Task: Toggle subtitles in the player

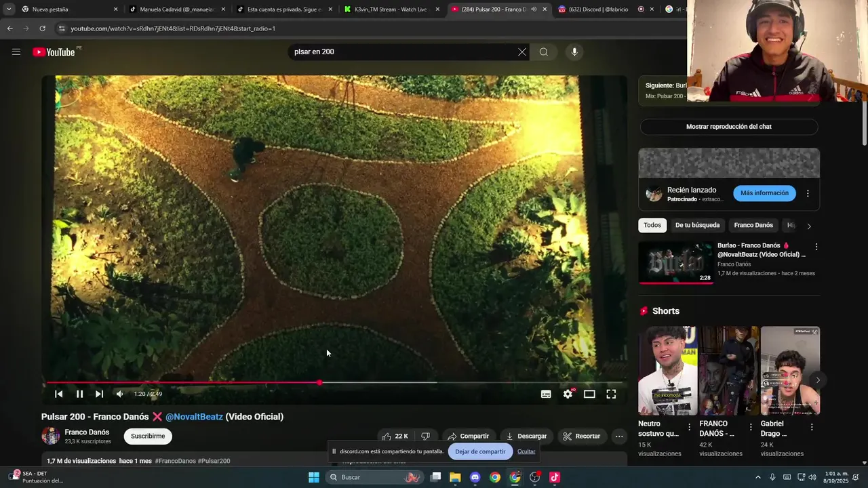Action: 546,394
